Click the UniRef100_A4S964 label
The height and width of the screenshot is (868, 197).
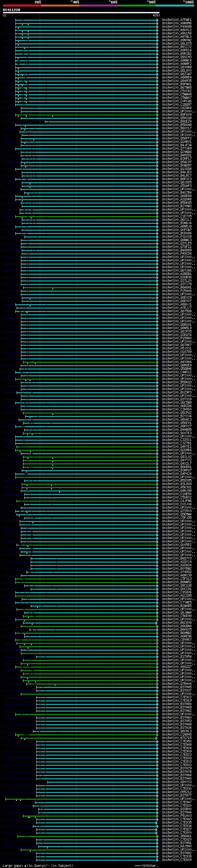click(176, 362)
